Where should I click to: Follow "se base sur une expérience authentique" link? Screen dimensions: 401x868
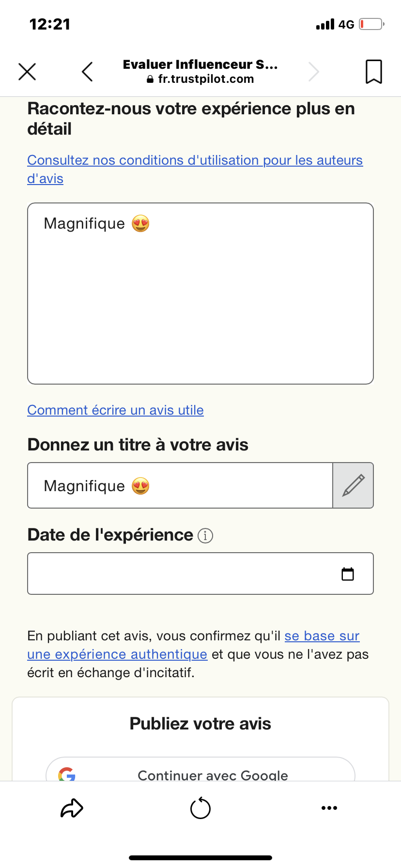322,636
